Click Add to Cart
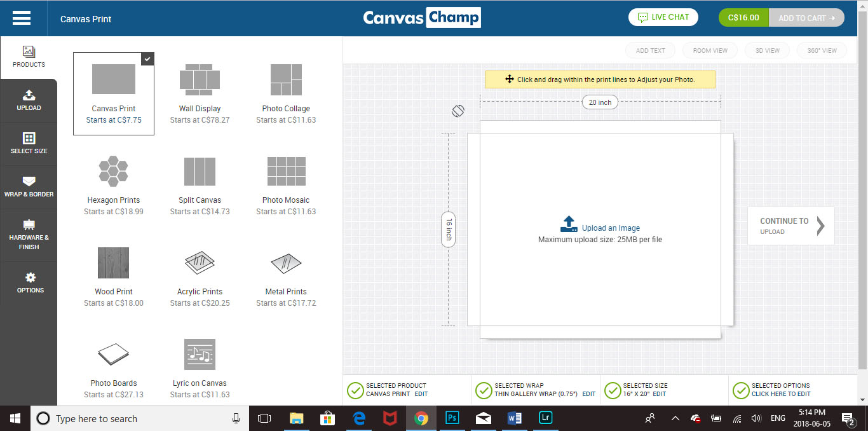 pos(806,18)
